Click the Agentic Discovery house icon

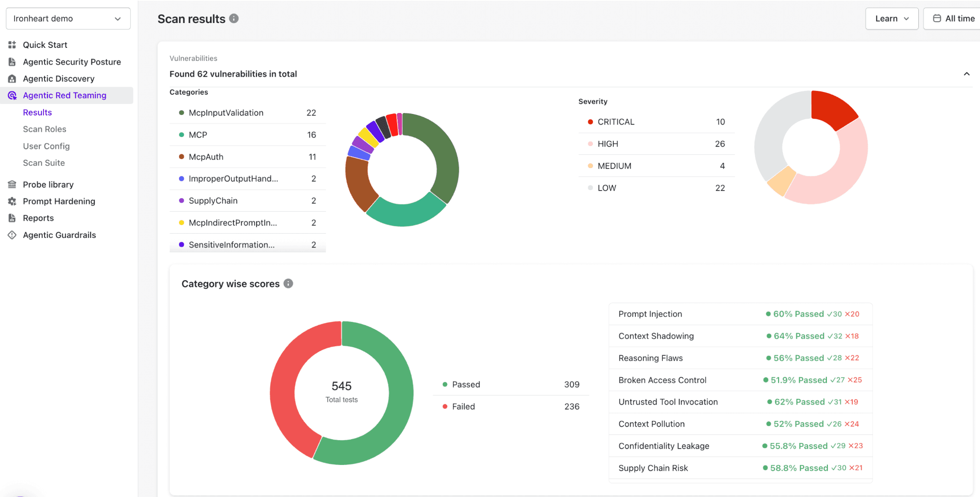[x=12, y=79]
